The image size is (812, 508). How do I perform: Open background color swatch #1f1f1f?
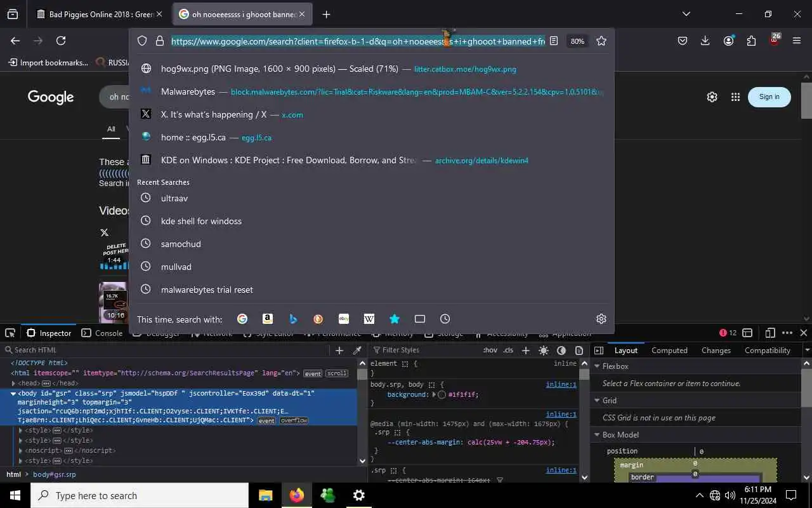(442, 394)
